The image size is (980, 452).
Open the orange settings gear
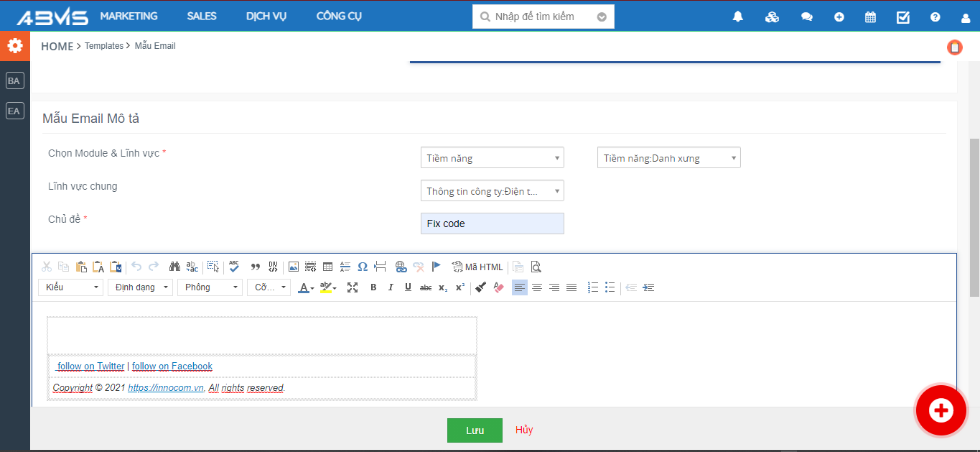click(x=15, y=46)
